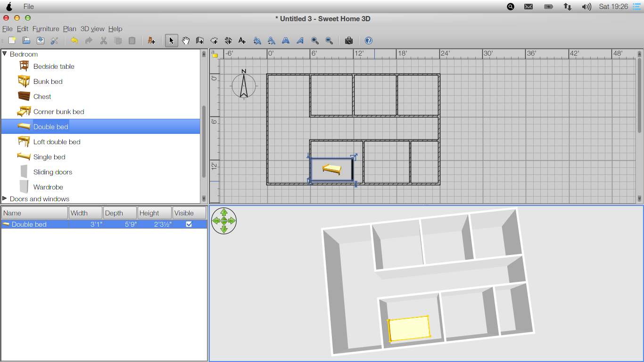The height and width of the screenshot is (362, 644).
Task: Activate the Select arrow tool
Action: [x=171, y=41]
